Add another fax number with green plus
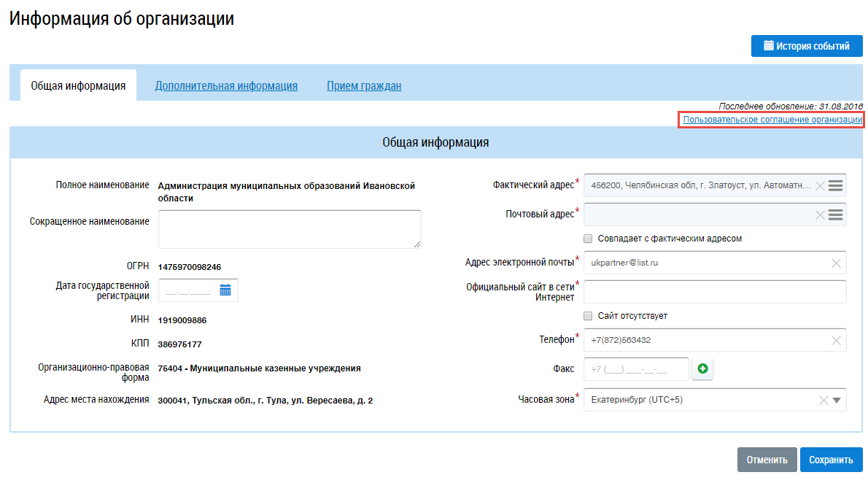 click(703, 370)
